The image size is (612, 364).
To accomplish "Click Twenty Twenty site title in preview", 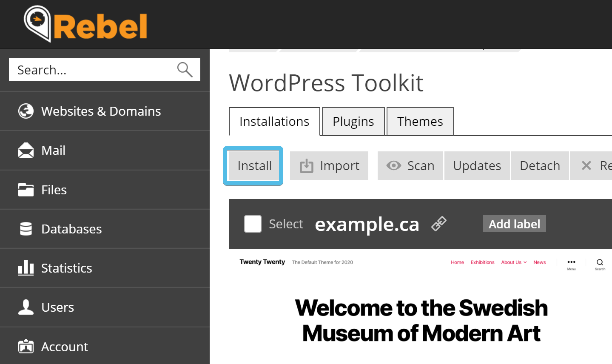I will click(x=262, y=262).
